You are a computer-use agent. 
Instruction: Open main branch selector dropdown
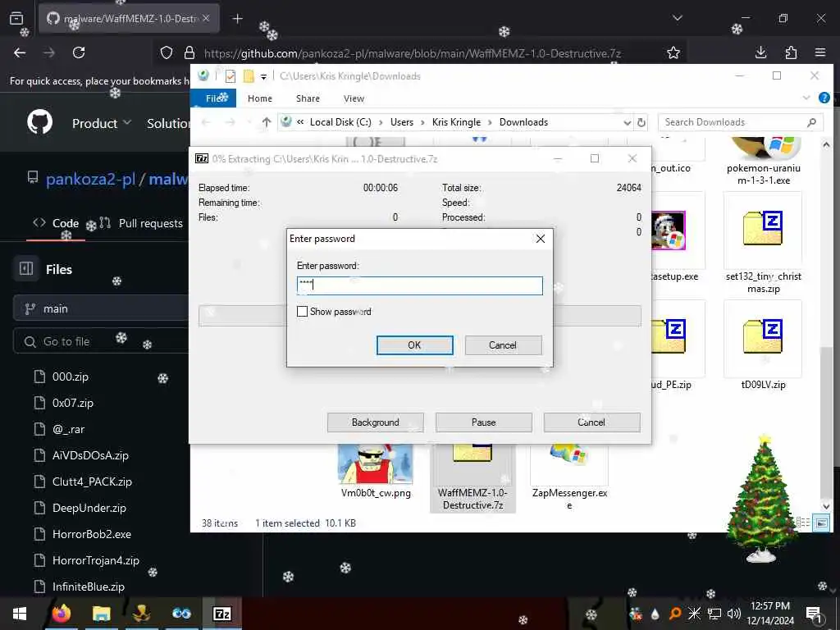point(101,308)
